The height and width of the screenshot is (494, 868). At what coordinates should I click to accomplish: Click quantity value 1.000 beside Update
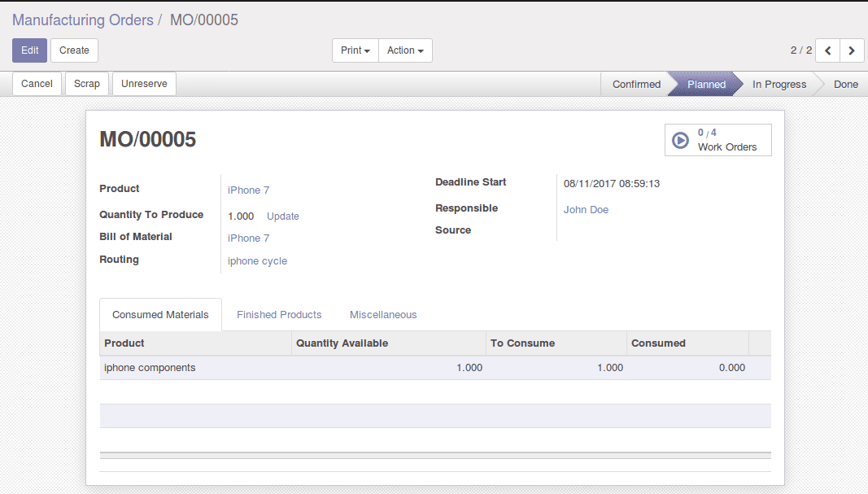click(x=241, y=216)
